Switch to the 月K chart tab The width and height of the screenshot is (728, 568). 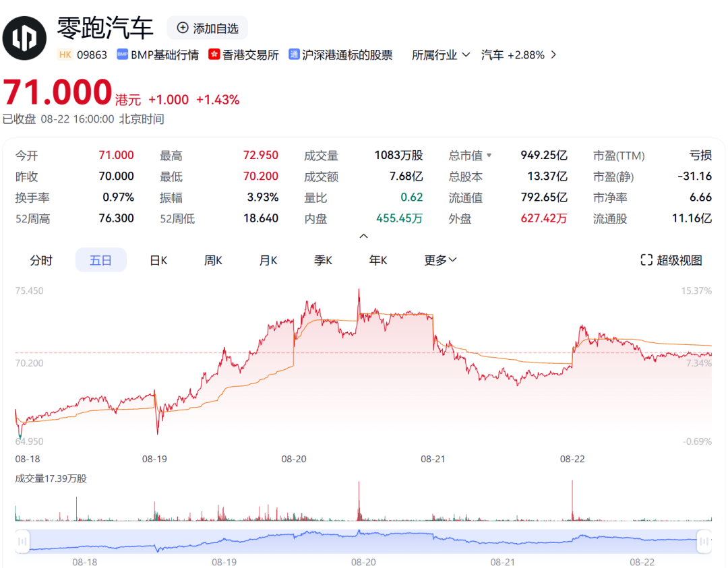[x=268, y=260]
